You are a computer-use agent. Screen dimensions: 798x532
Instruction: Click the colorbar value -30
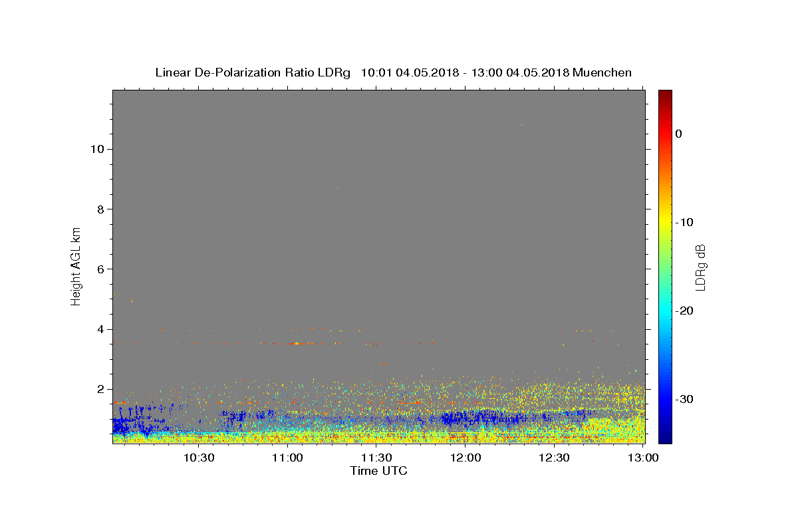click(685, 399)
